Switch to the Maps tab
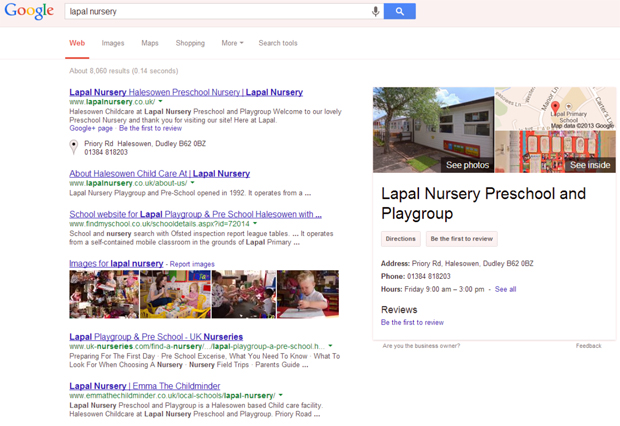Image resolution: width=620 pixels, height=426 pixels. [150, 43]
